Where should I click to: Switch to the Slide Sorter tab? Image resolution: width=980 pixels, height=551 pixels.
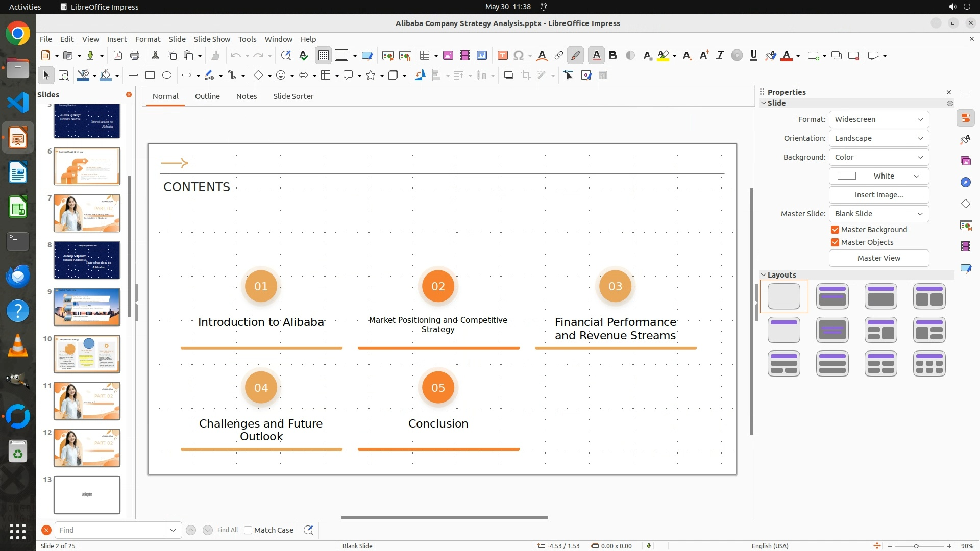(x=293, y=96)
